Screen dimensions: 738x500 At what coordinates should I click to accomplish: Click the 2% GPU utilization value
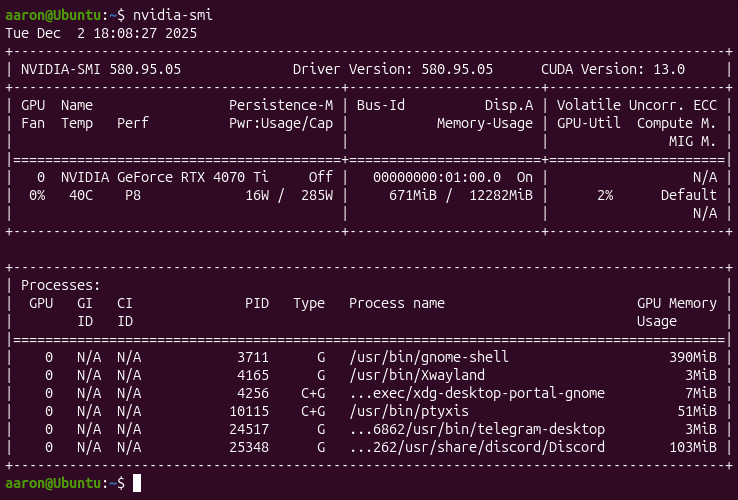(x=604, y=195)
